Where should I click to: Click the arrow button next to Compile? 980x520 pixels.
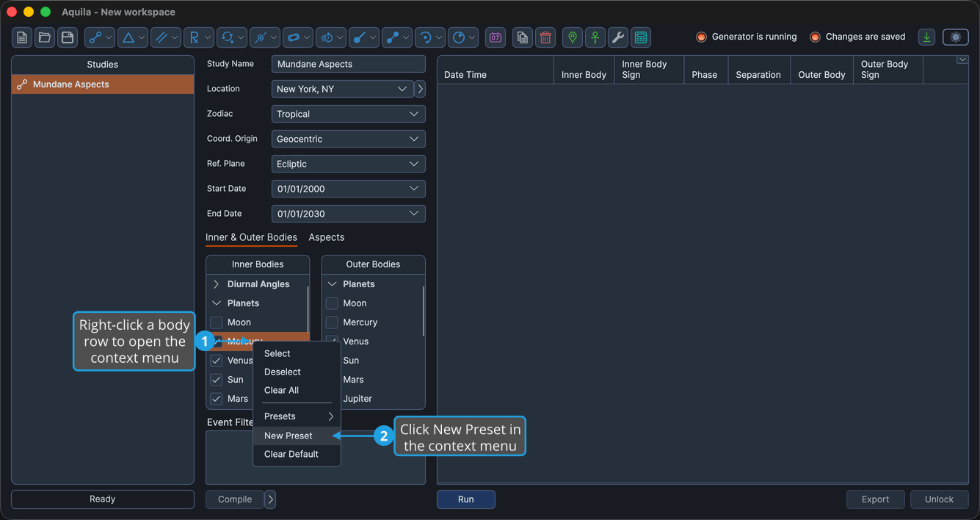pos(270,499)
